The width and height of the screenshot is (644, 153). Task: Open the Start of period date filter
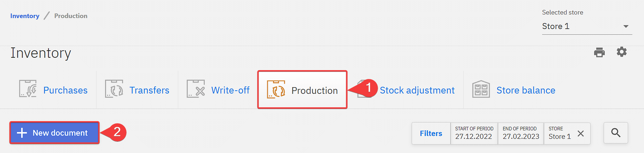tap(474, 134)
